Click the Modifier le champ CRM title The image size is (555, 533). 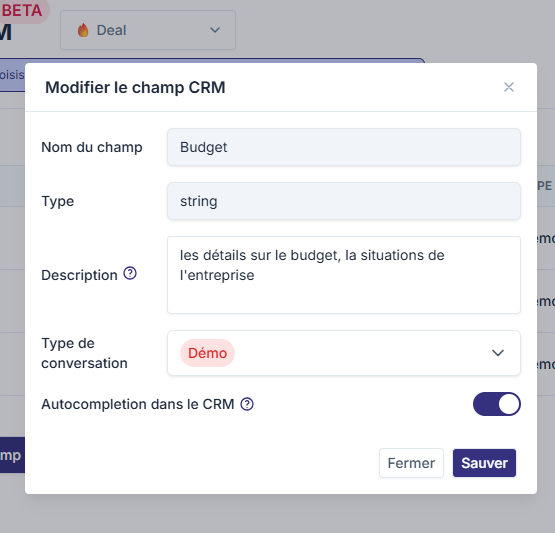(135, 87)
